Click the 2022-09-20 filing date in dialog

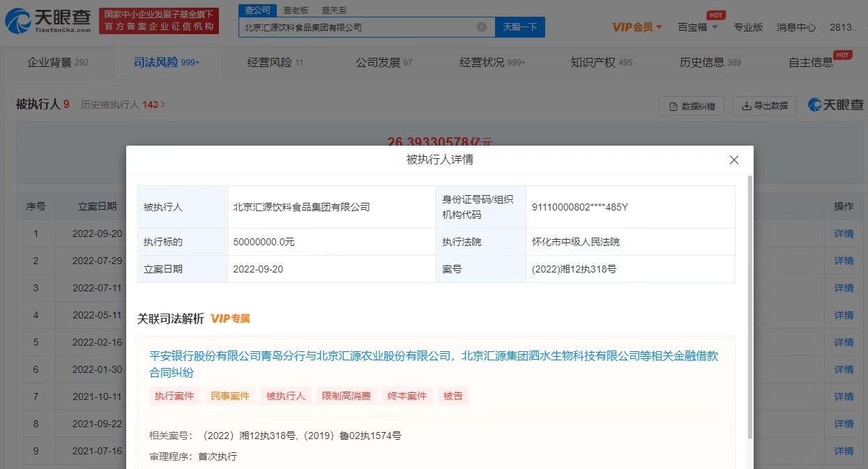(258, 269)
